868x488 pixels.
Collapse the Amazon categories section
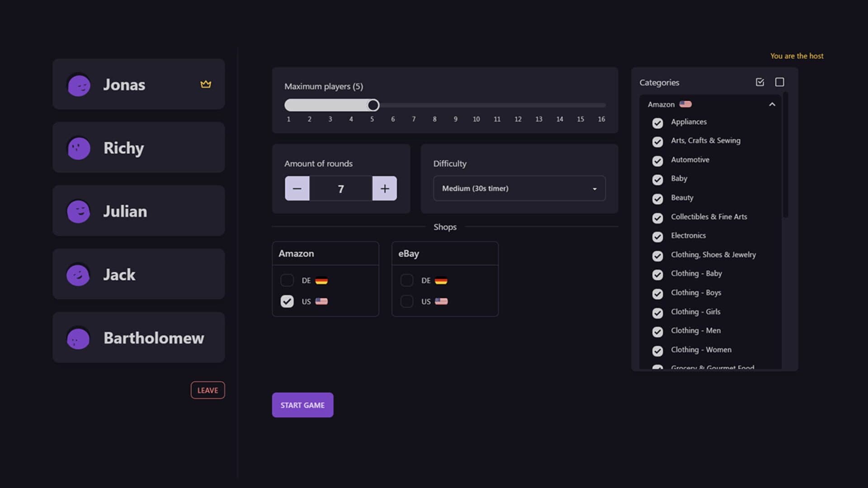pyautogui.click(x=772, y=104)
